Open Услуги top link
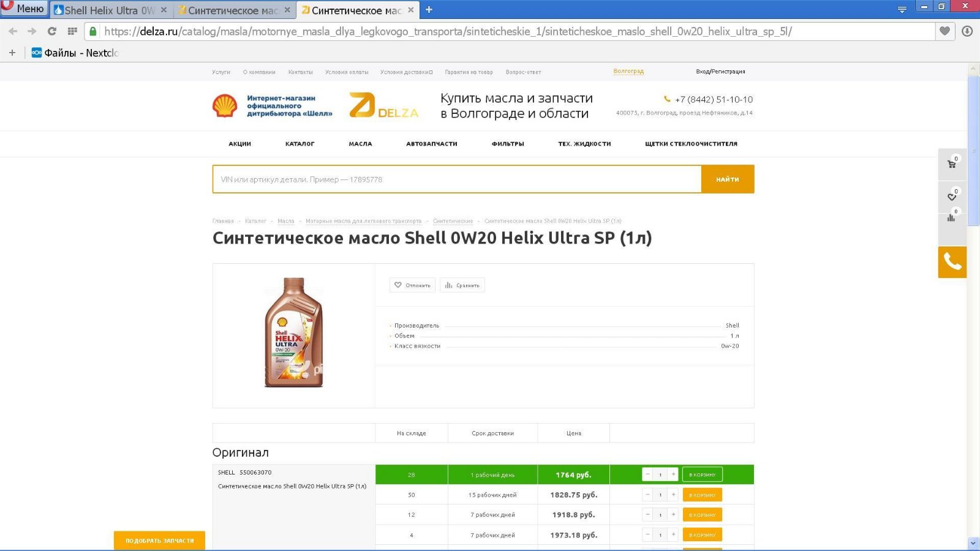Screen dimensions: 980x551 coord(221,72)
